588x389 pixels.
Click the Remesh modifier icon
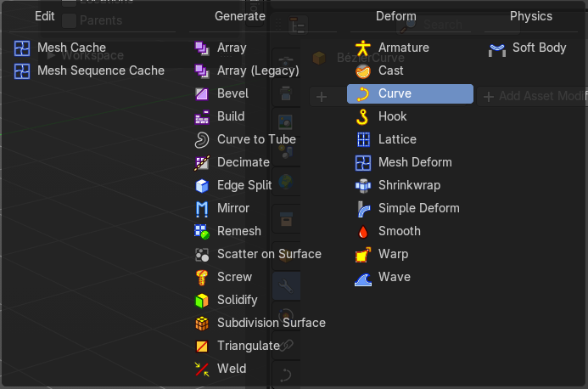202,231
